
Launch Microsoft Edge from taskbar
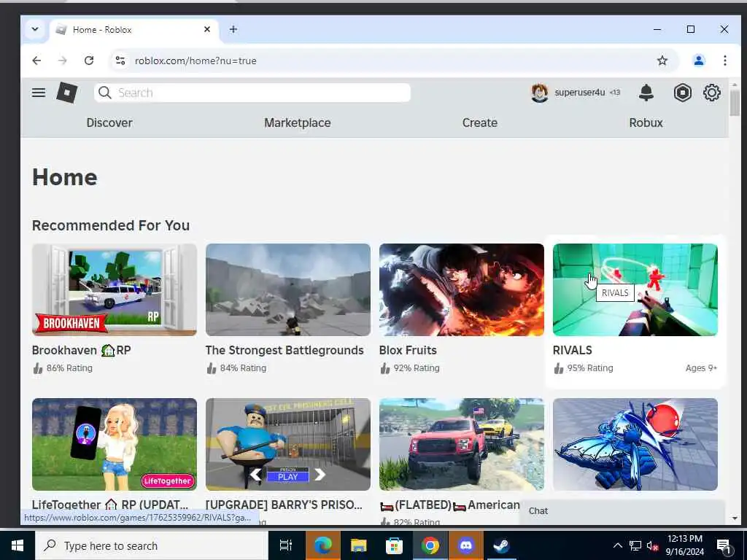click(322, 545)
